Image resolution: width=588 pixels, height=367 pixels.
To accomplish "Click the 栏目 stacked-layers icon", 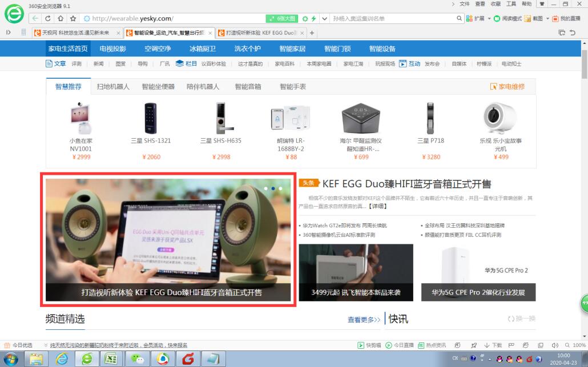I will [x=180, y=63].
